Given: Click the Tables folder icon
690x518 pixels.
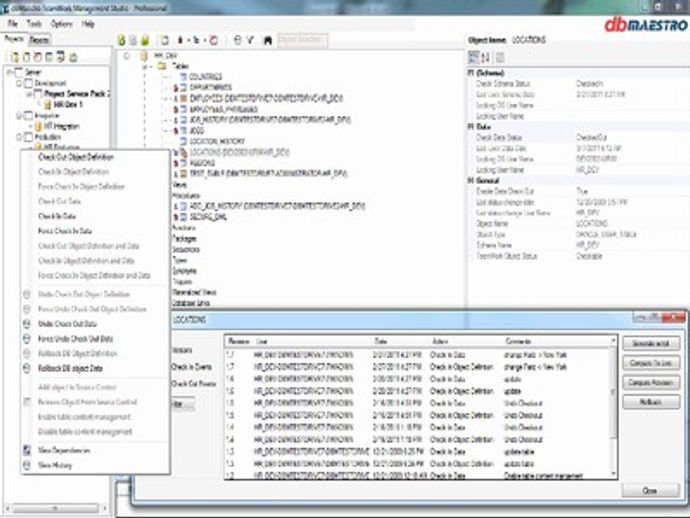Looking at the screenshot, I should pos(161,66).
